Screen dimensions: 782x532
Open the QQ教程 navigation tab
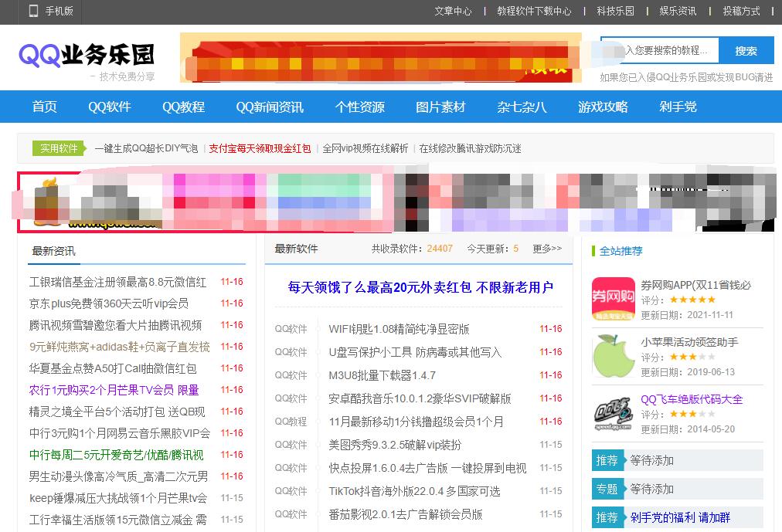tap(184, 107)
